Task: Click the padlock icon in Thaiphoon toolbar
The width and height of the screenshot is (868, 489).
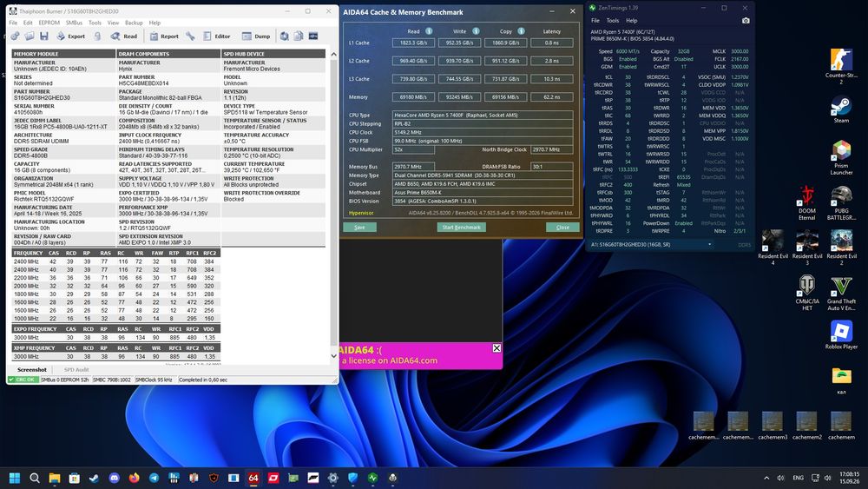Action: (97, 36)
